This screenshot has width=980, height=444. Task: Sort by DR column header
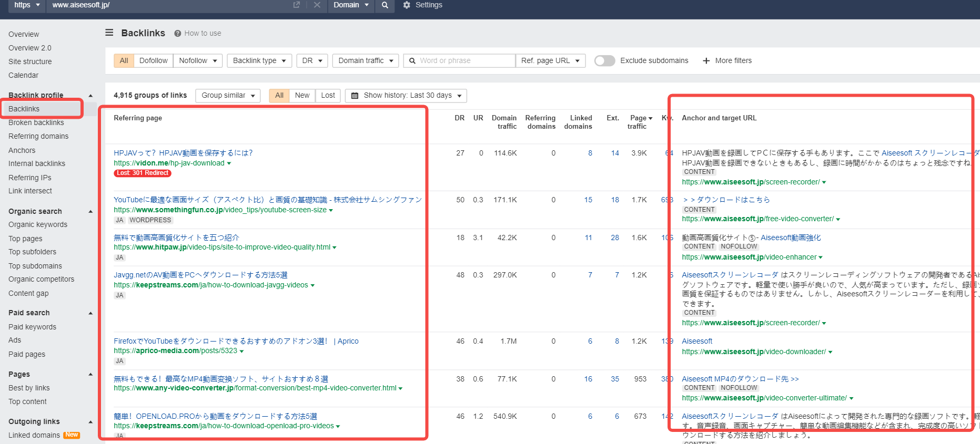click(x=459, y=118)
